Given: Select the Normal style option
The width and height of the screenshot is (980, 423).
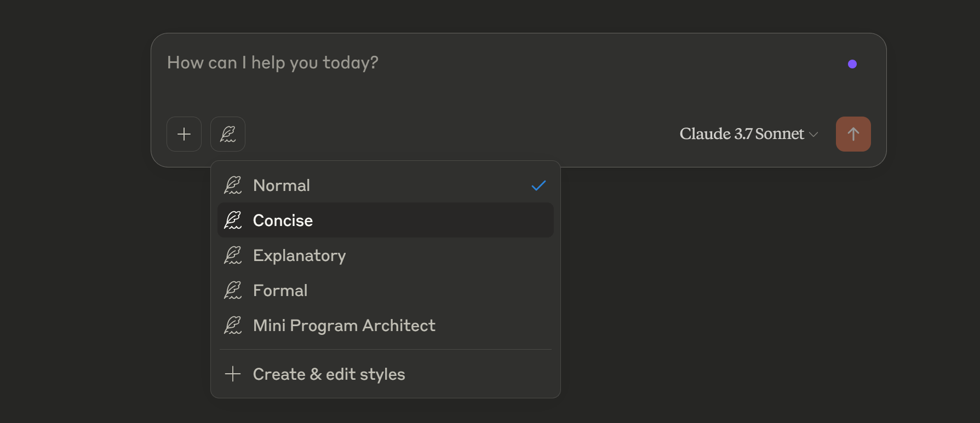Looking at the screenshot, I should 282,186.
